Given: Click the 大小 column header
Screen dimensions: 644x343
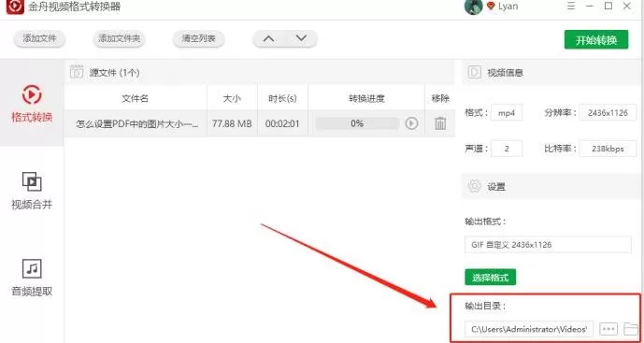Looking at the screenshot, I should coord(232,98).
